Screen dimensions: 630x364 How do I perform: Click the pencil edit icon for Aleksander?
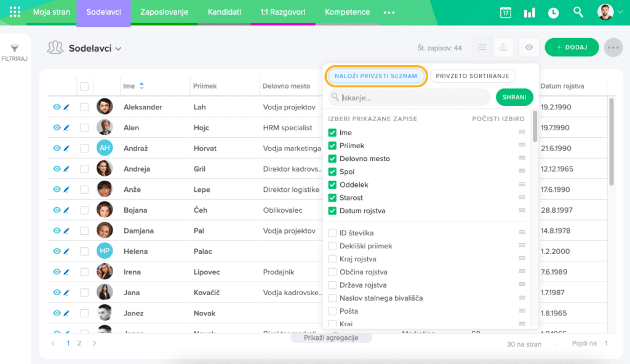[x=66, y=107]
